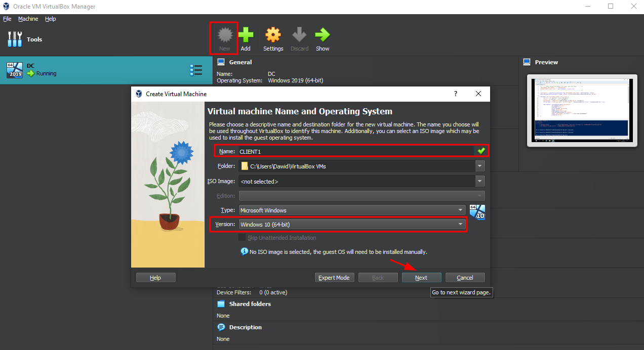Image resolution: width=644 pixels, height=350 pixels.
Task: Expand the Folder dropdown
Action: click(x=479, y=166)
